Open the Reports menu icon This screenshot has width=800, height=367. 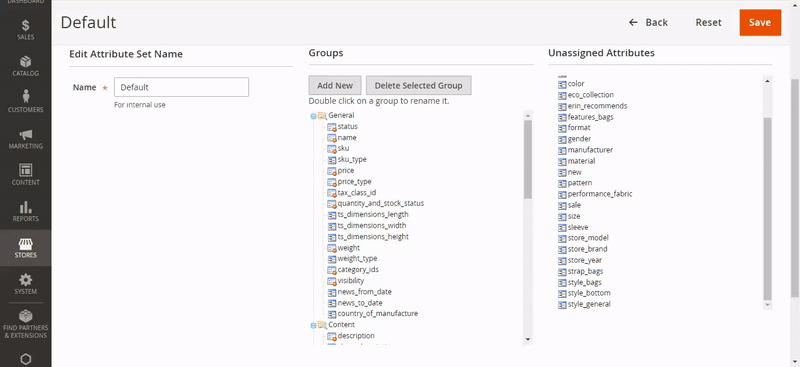pos(26,207)
